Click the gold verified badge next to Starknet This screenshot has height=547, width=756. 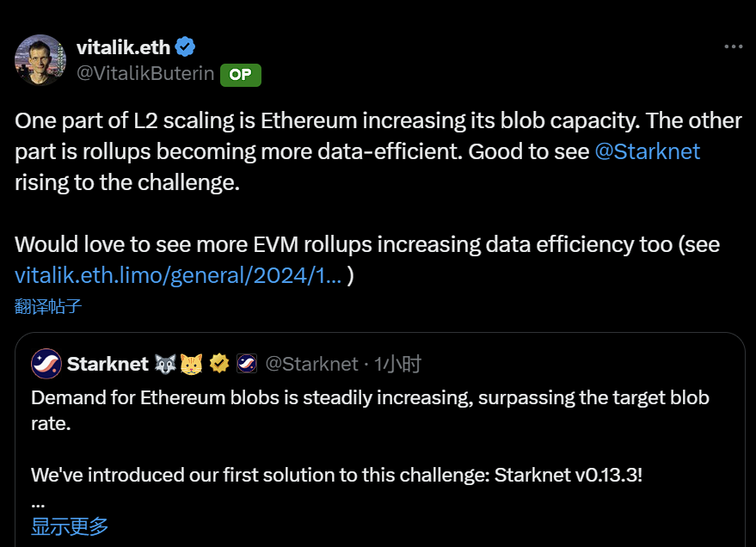click(219, 362)
